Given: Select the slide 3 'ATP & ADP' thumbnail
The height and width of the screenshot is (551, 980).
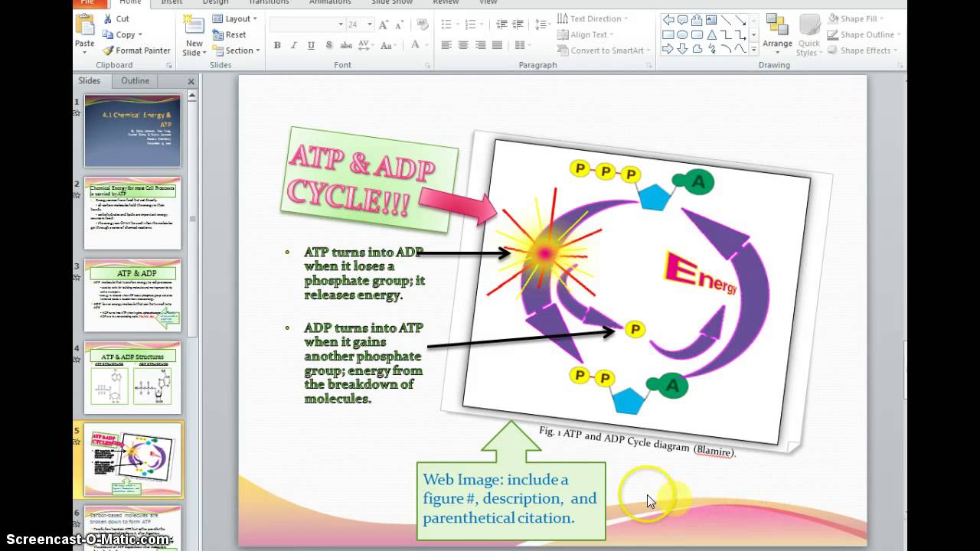Looking at the screenshot, I should [132, 295].
